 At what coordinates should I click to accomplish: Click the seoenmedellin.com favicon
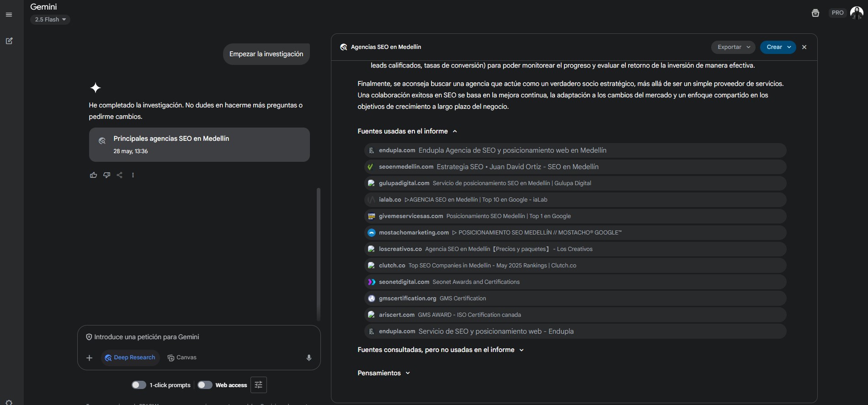372,167
